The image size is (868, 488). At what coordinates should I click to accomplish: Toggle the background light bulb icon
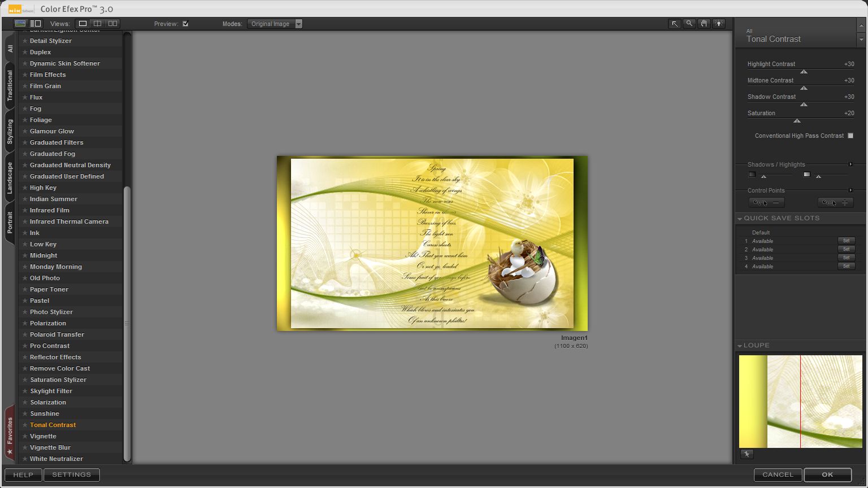coord(719,24)
